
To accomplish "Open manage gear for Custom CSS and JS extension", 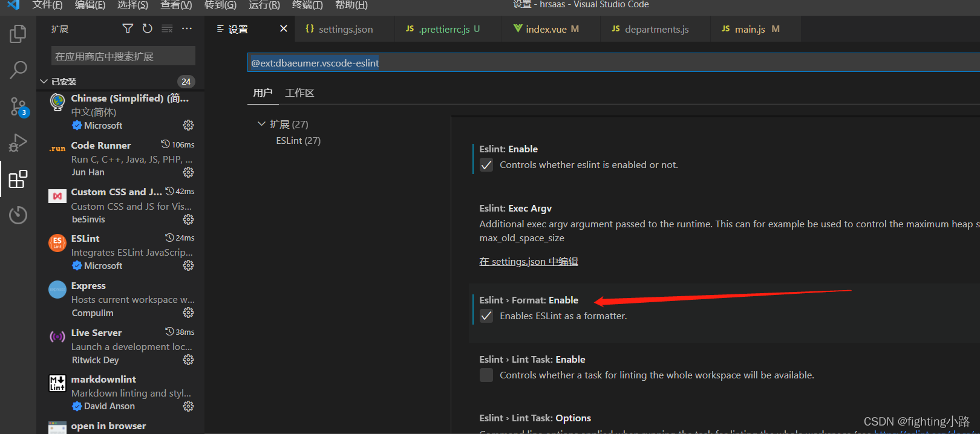I will tap(188, 219).
